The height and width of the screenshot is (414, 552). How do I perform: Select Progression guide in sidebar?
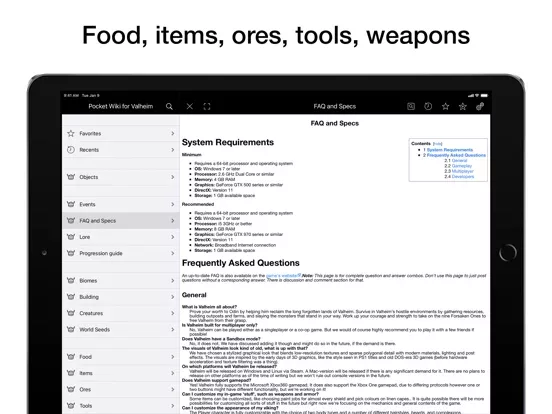121,253
